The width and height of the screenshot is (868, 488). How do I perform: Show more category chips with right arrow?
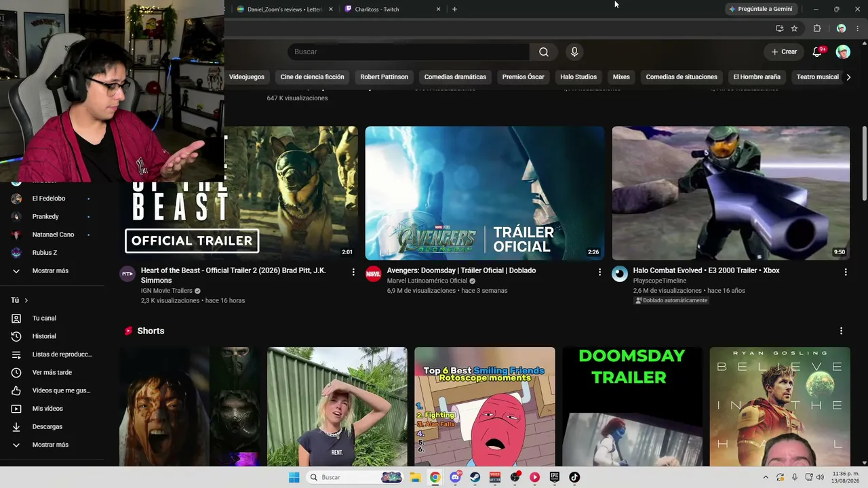click(x=848, y=77)
